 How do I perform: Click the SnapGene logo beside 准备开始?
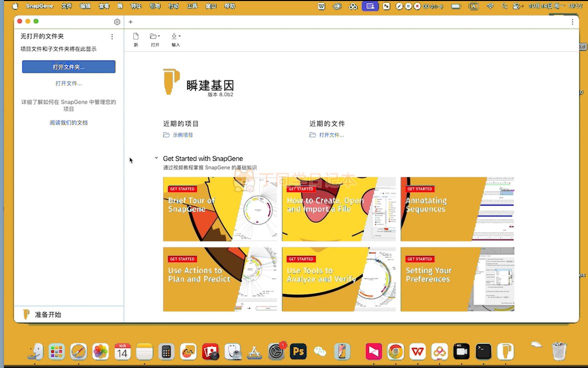(27, 314)
